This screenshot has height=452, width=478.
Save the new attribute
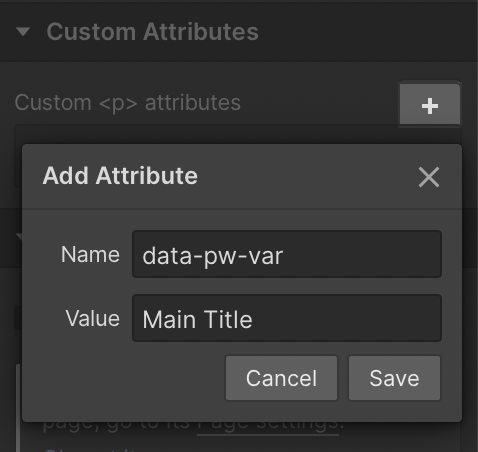394,378
